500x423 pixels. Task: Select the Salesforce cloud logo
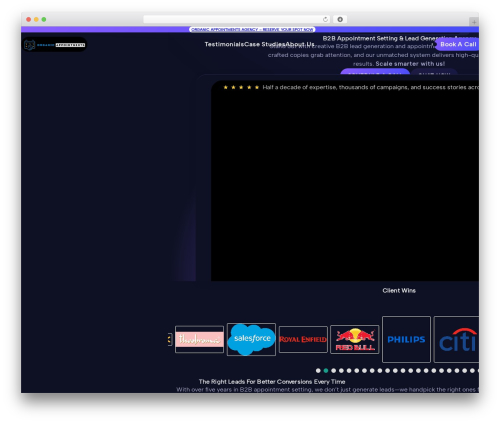click(x=251, y=339)
